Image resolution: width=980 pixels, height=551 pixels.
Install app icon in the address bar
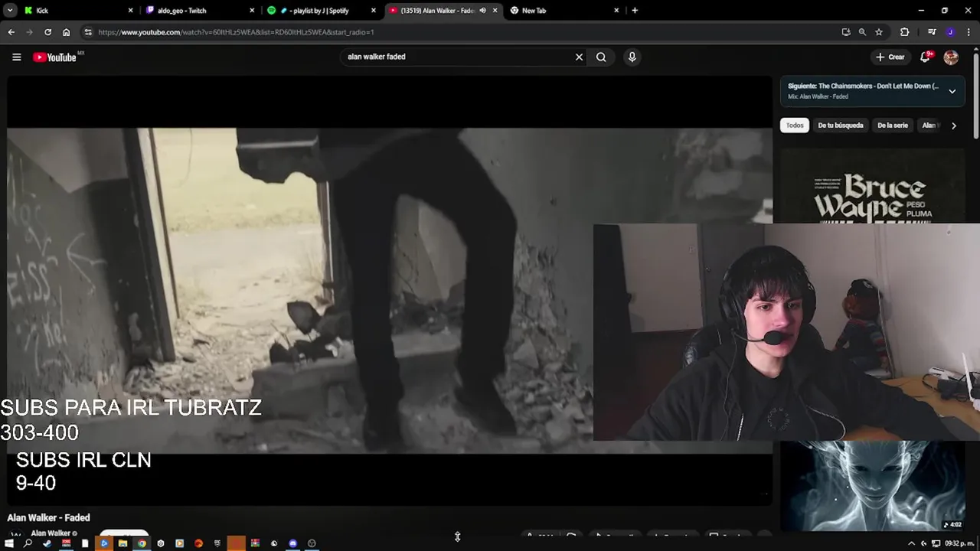pyautogui.click(x=845, y=32)
